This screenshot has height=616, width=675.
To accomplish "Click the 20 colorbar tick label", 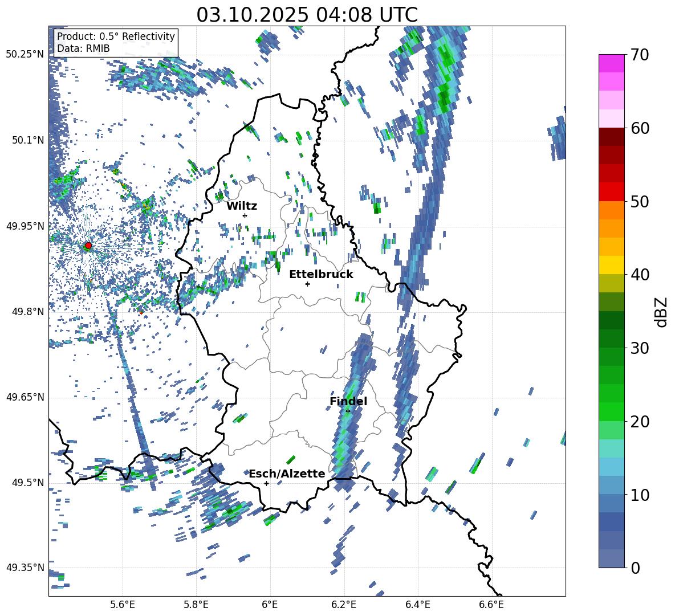I will pyautogui.click(x=639, y=422).
